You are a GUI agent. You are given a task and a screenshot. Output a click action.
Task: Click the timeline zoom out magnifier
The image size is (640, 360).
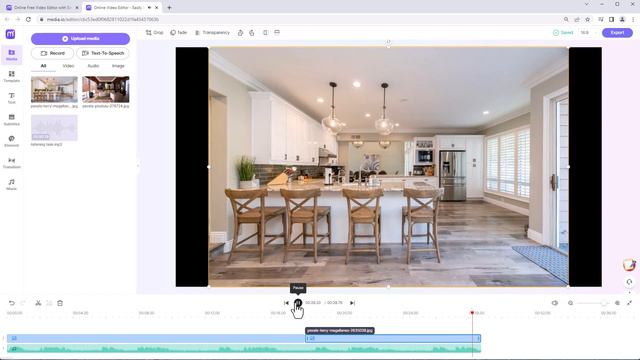tap(571, 303)
